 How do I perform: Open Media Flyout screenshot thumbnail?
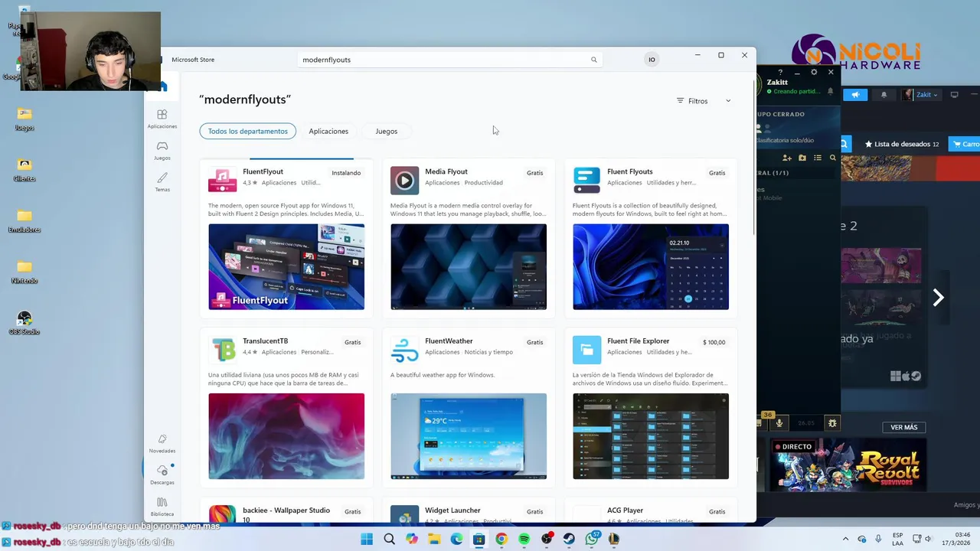(x=469, y=267)
